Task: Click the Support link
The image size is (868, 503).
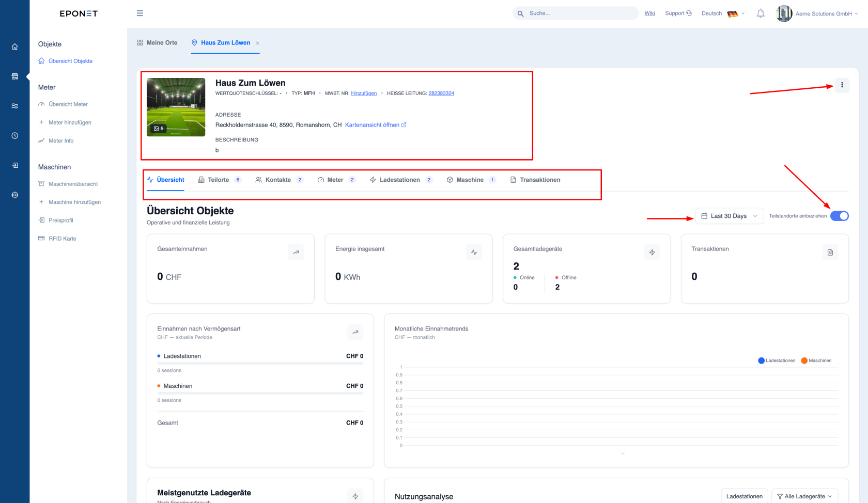Action: pyautogui.click(x=678, y=13)
